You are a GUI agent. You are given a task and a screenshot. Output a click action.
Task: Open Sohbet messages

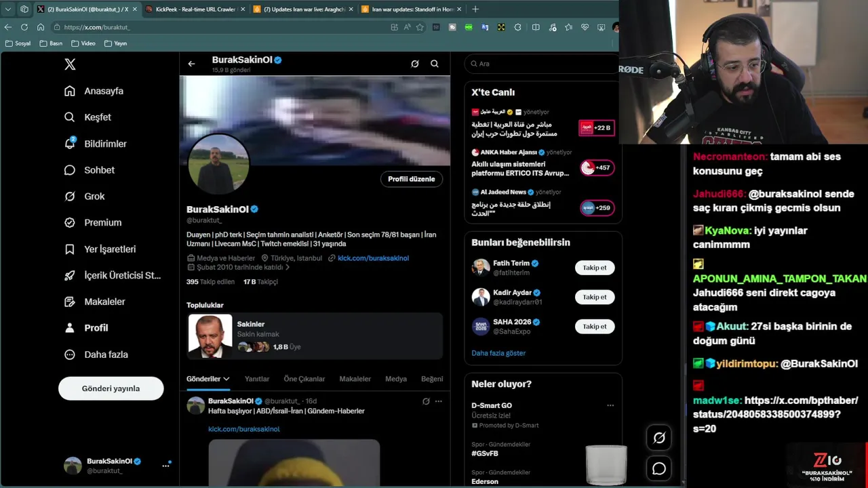coord(90,170)
